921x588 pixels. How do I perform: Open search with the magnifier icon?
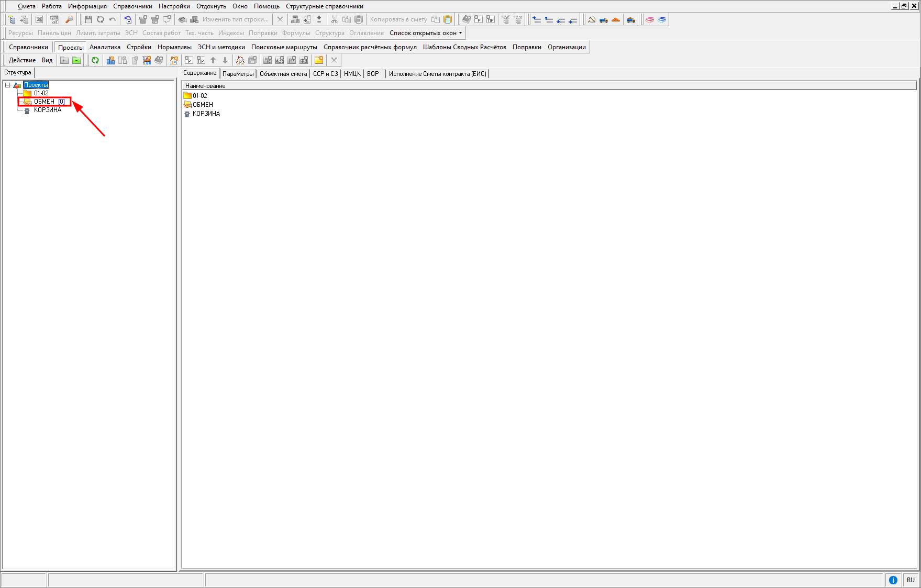click(69, 19)
